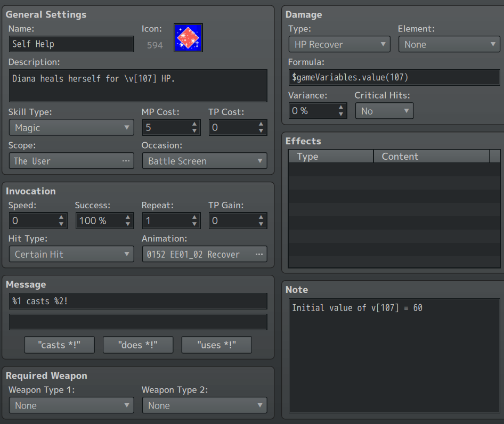This screenshot has height=424, width=504.
Task: Open the skill icon picker (icon 594)
Action: (188, 37)
